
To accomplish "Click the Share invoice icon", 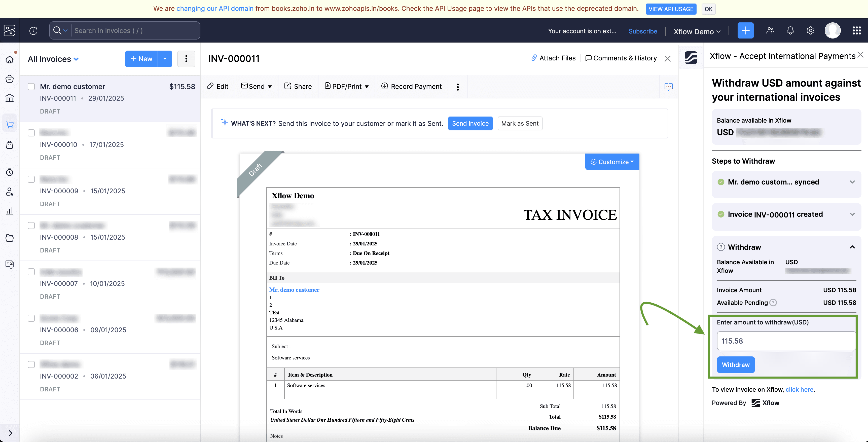I will [298, 86].
